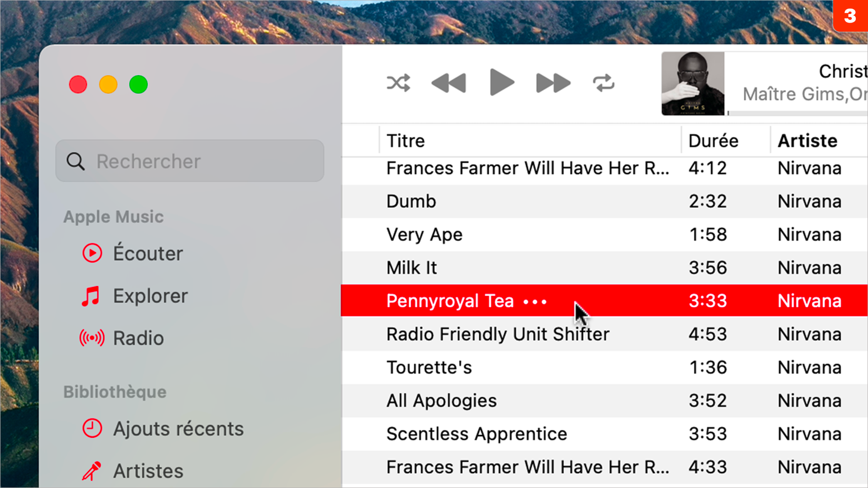The image size is (868, 488).
Task: Open the Radio section
Action: pyautogui.click(x=138, y=338)
